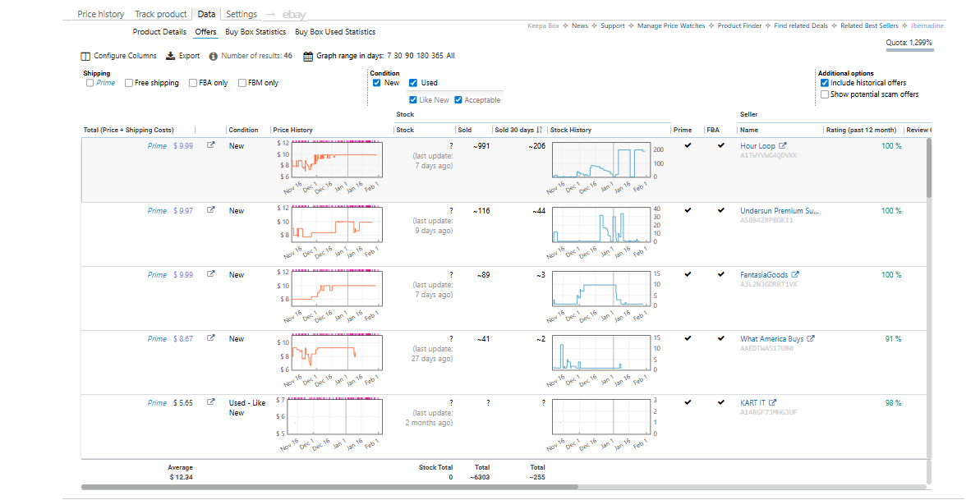
Task: Open Hour Loop seller external link icon
Action: 783,146
